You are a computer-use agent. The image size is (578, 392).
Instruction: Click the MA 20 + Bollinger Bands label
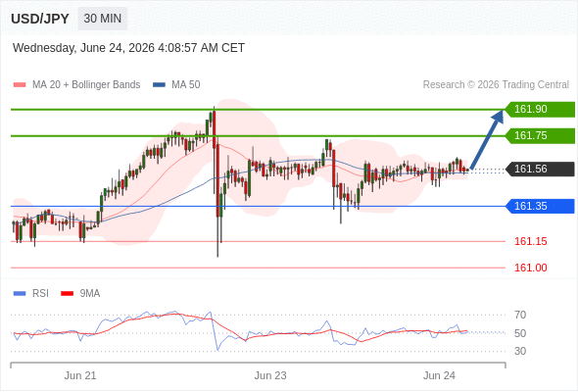[86, 85]
